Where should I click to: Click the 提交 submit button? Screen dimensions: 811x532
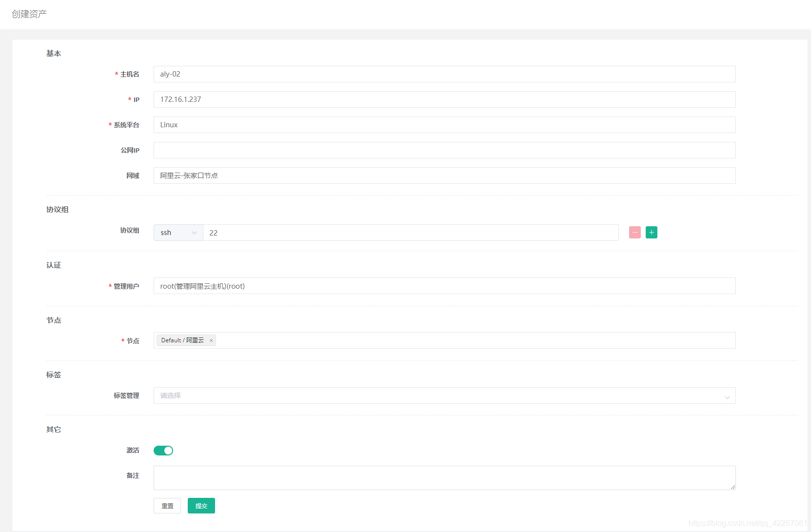201,506
